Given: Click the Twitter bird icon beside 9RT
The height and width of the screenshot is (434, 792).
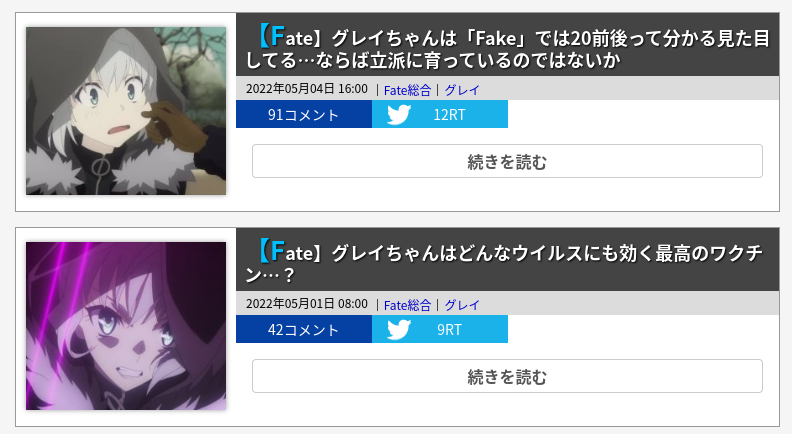Looking at the screenshot, I should tap(399, 330).
